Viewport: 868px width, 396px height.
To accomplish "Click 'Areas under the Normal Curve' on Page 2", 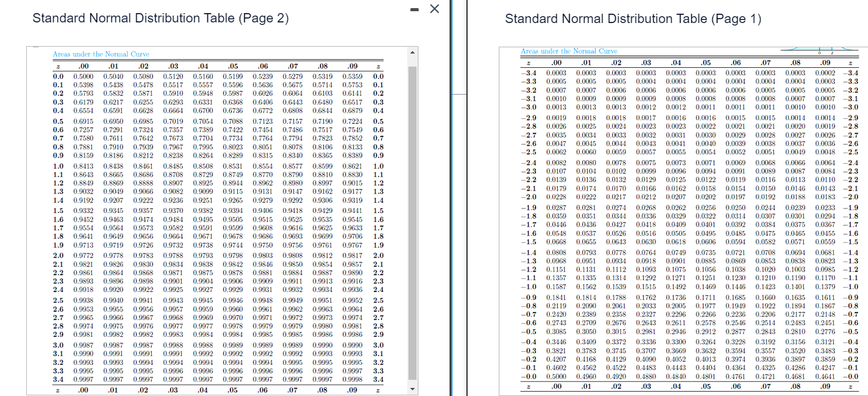I will click(x=101, y=54).
